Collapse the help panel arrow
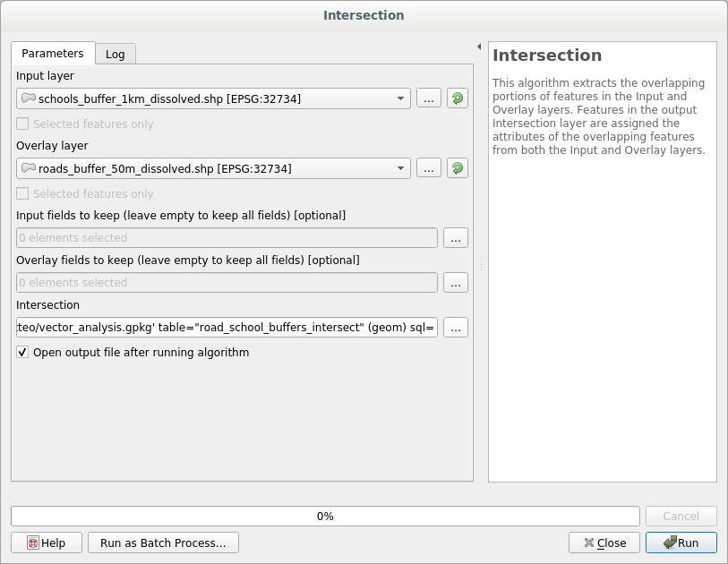728x564 pixels. tap(479, 47)
